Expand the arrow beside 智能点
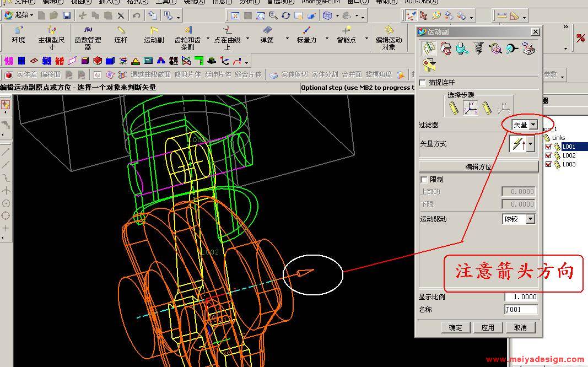The width and height of the screenshot is (588, 367). tap(366, 39)
